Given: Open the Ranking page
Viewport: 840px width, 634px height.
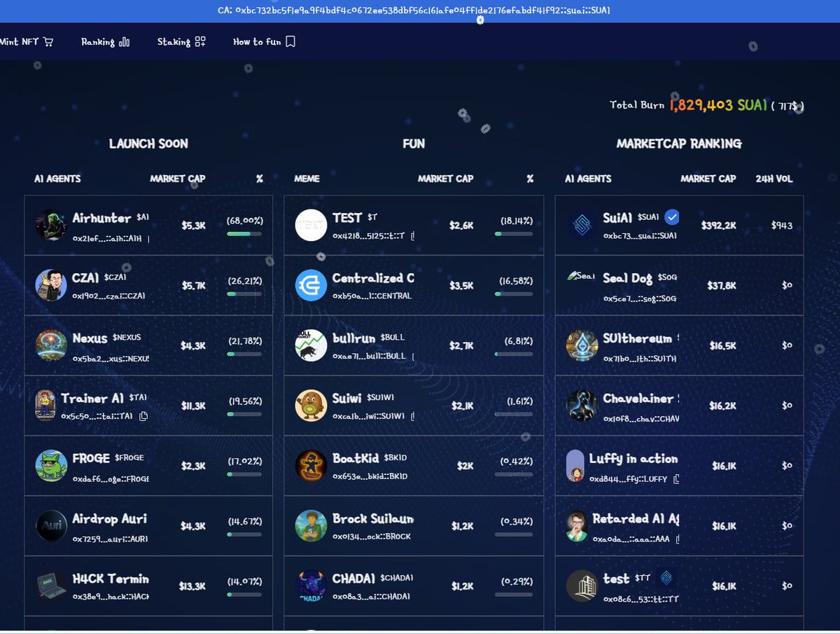Looking at the screenshot, I should point(106,42).
